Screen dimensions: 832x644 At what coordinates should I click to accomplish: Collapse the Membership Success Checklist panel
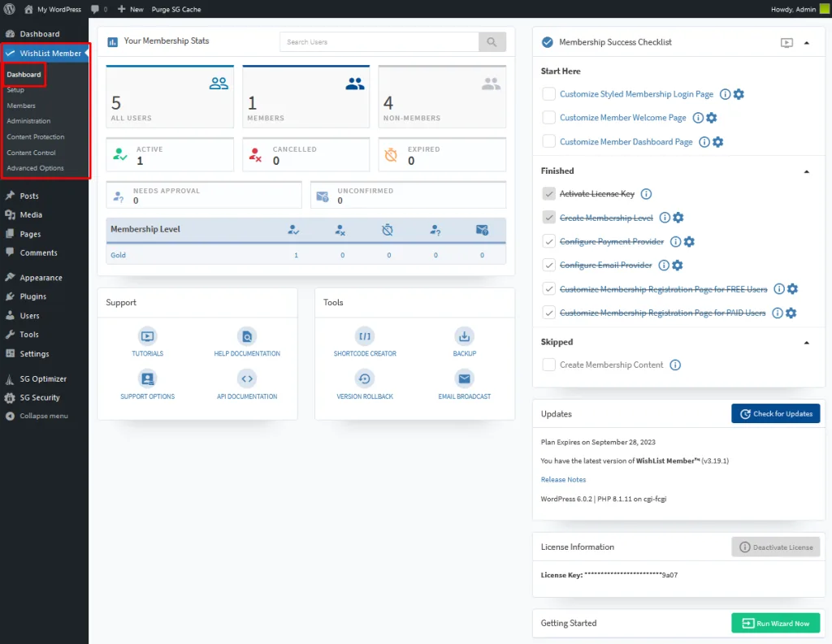click(x=808, y=41)
